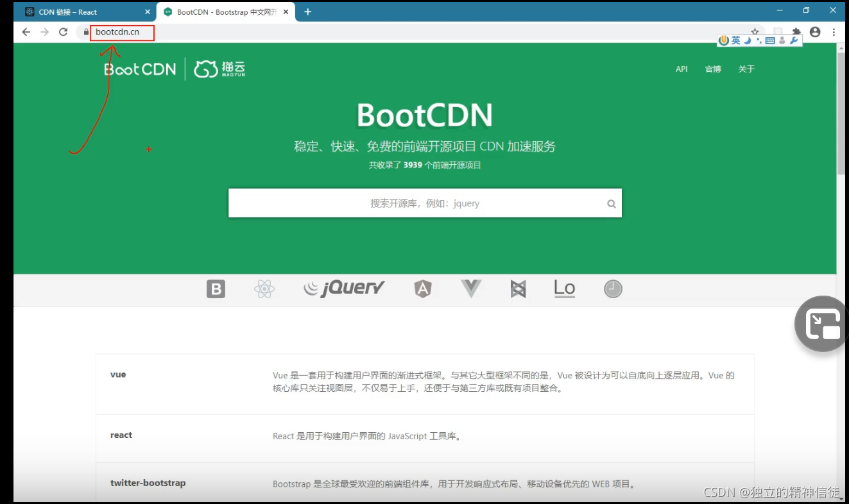Click the IME keyboard icon
The image size is (849, 504).
[x=770, y=40]
